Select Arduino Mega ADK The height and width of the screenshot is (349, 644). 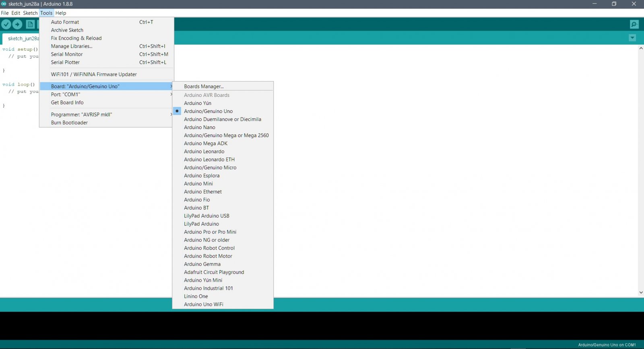click(223, 143)
